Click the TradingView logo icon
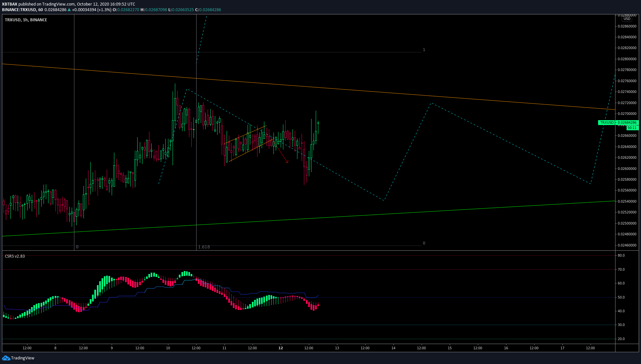 (x=6, y=358)
